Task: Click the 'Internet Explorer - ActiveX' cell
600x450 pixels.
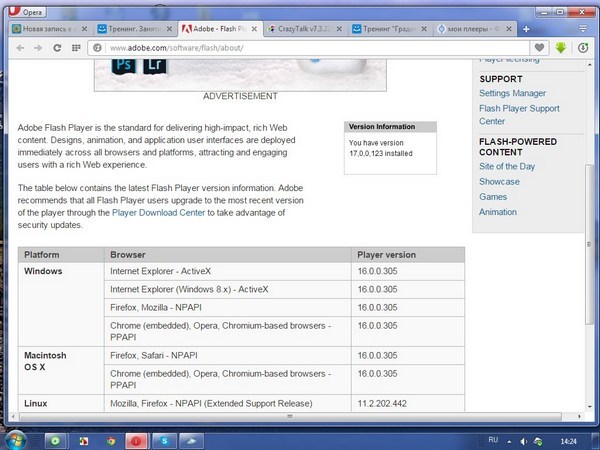Action: click(227, 271)
